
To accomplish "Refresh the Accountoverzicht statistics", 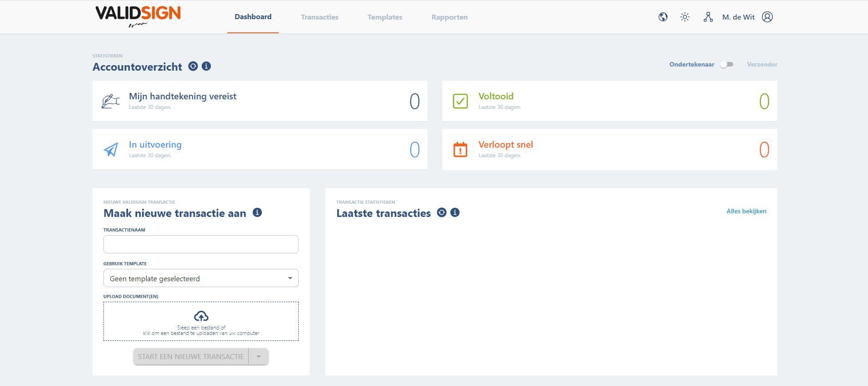I will tap(193, 66).
